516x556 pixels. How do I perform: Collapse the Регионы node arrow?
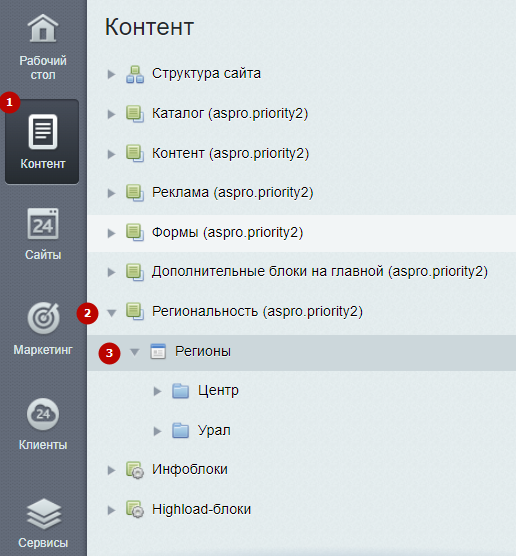pos(134,352)
